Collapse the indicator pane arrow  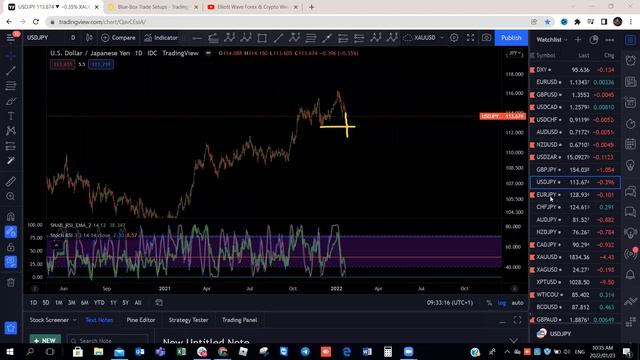[x=56, y=245]
